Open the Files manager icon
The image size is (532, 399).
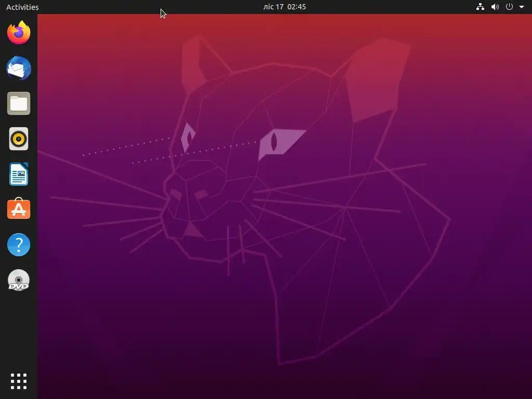(19, 103)
